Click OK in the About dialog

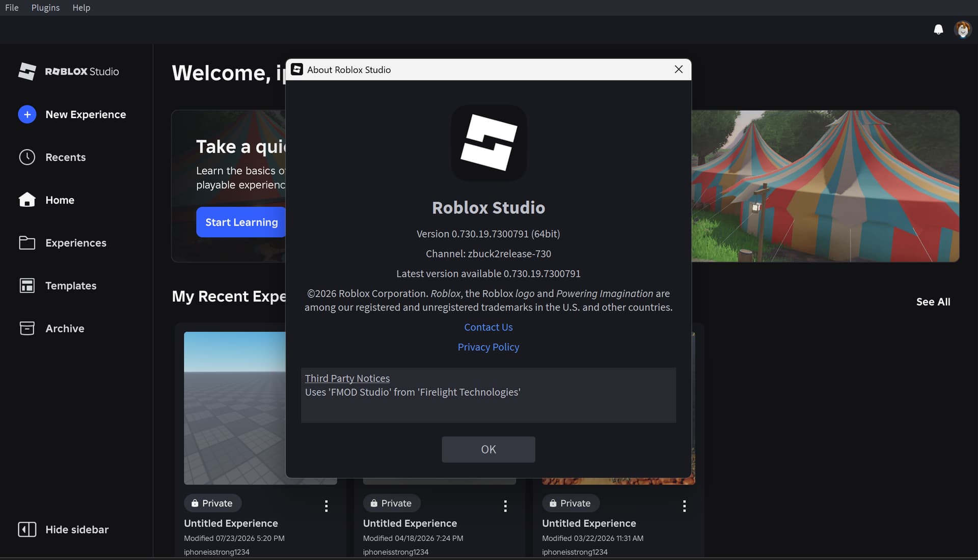[488, 450]
